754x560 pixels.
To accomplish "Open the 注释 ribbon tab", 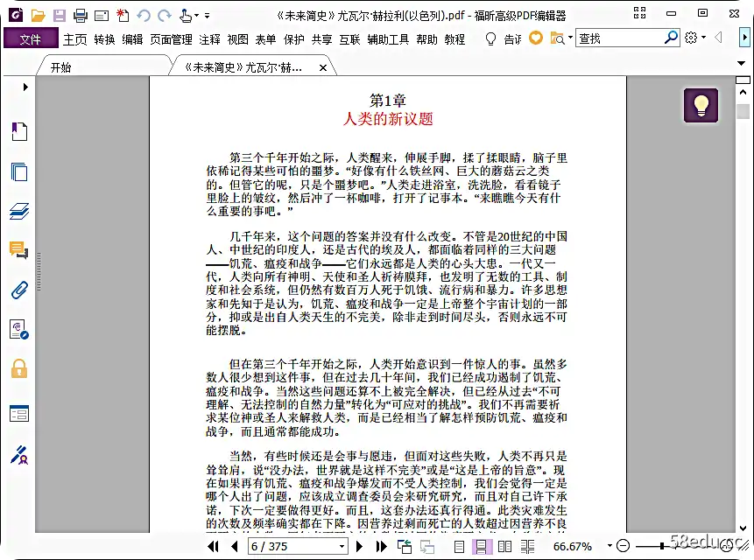I will (209, 38).
